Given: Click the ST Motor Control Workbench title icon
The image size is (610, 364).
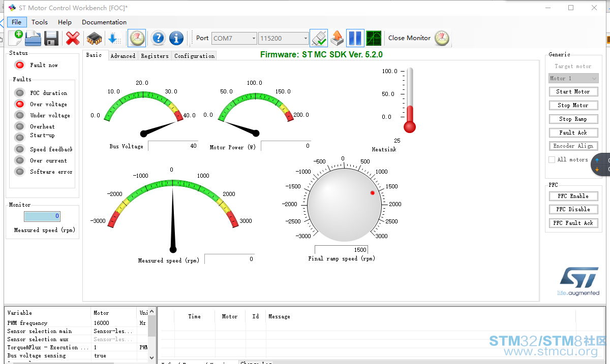Looking at the screenshot, I should point(12,8).
